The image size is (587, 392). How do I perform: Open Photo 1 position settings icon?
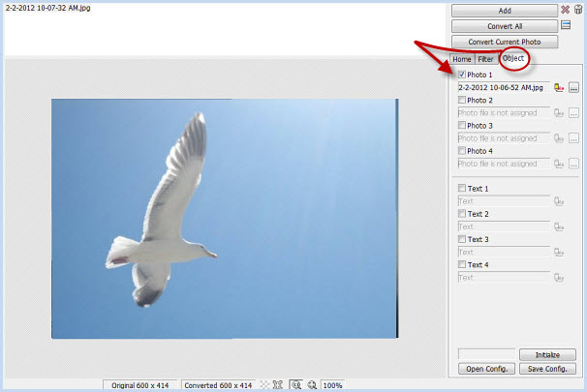[559, 87]
